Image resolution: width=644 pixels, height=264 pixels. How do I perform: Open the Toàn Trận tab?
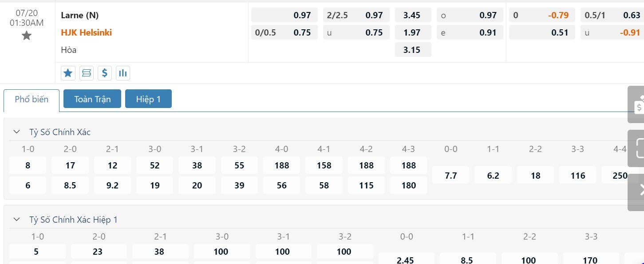(92, 99)
